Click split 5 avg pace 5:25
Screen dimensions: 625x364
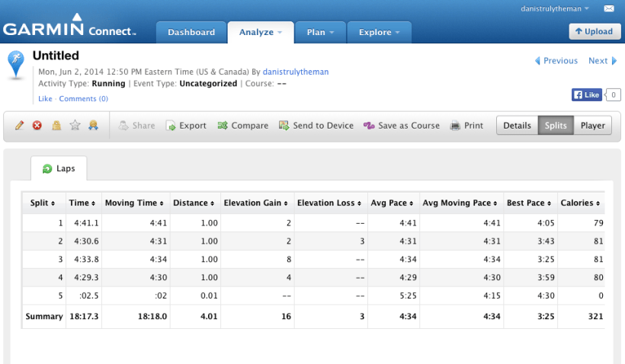409,296
